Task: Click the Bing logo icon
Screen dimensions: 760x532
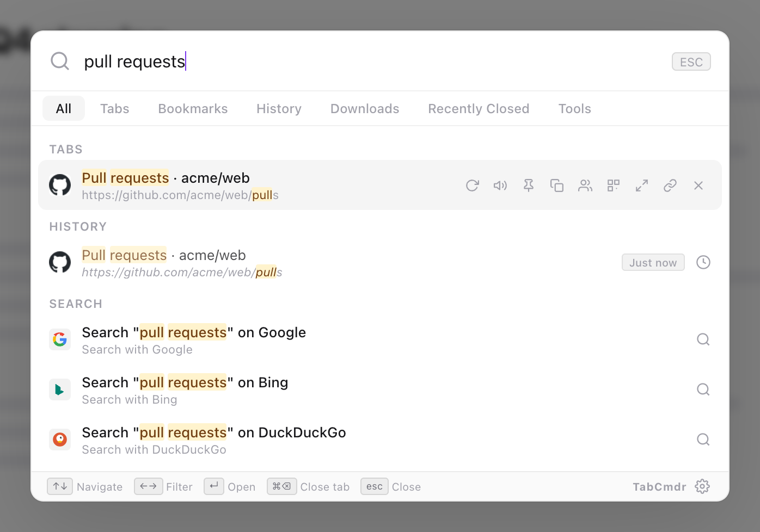Action: click(x=60, y=389)
